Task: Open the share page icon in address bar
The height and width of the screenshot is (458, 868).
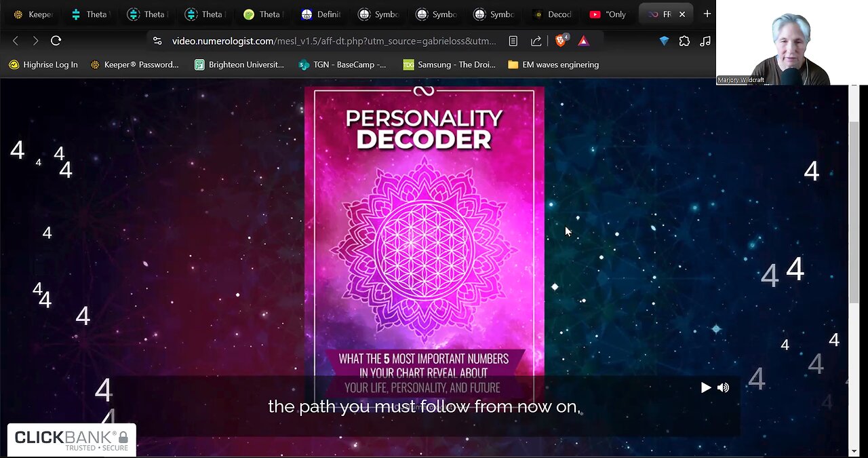Action: pyautogui.click(x=536, y=41)
